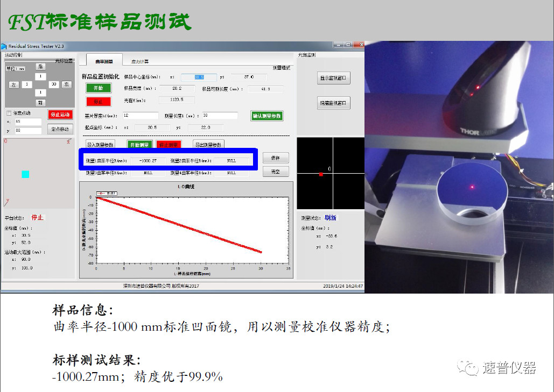This screenshot has width=554, height=392.
Task: Click the 右 (right) direction button
Action: click(x=66, y=84)
